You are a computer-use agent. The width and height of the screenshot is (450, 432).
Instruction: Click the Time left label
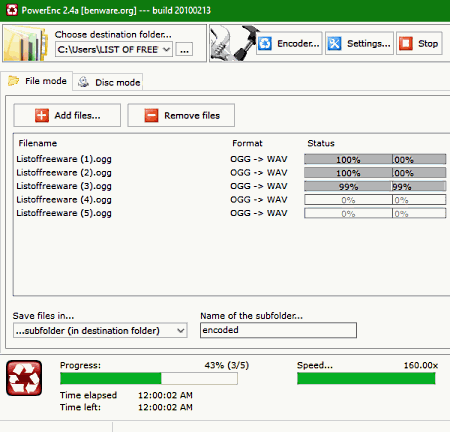(x=80, y=407)
